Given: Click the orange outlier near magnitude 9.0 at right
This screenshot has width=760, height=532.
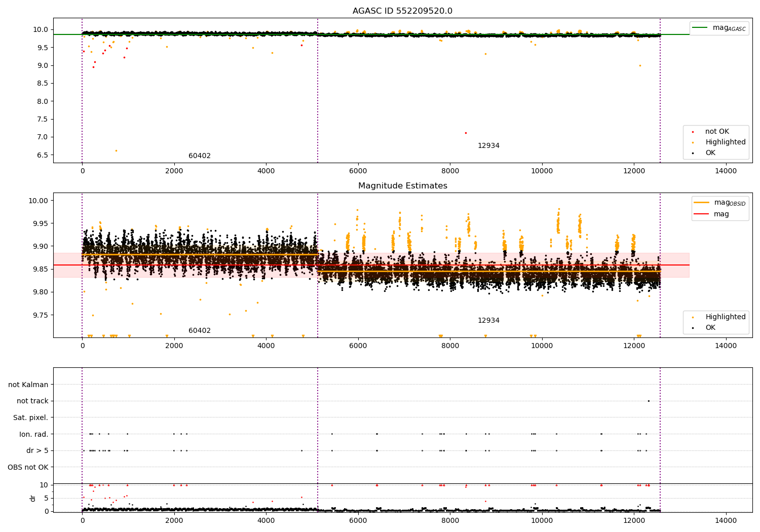Looking at the screenshot, I should point(640,65).
